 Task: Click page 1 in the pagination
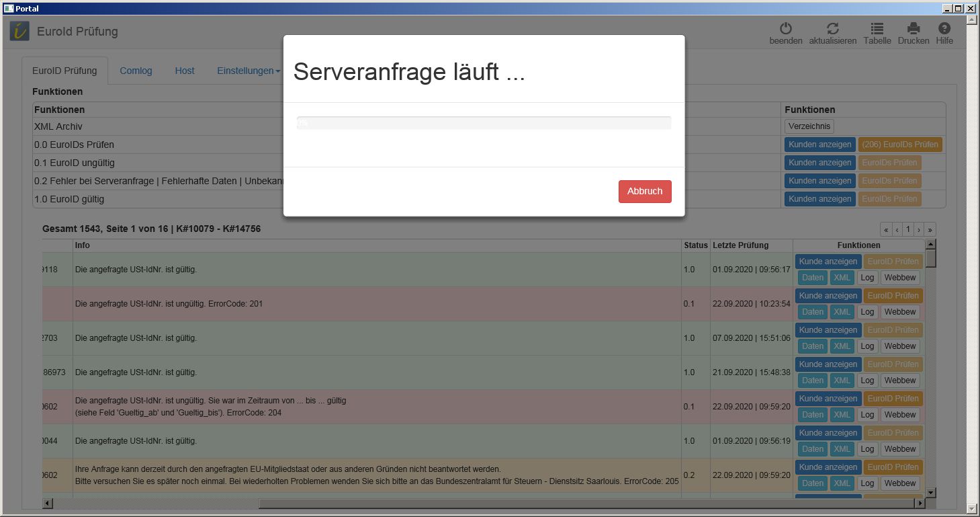(x=907, y=230)
